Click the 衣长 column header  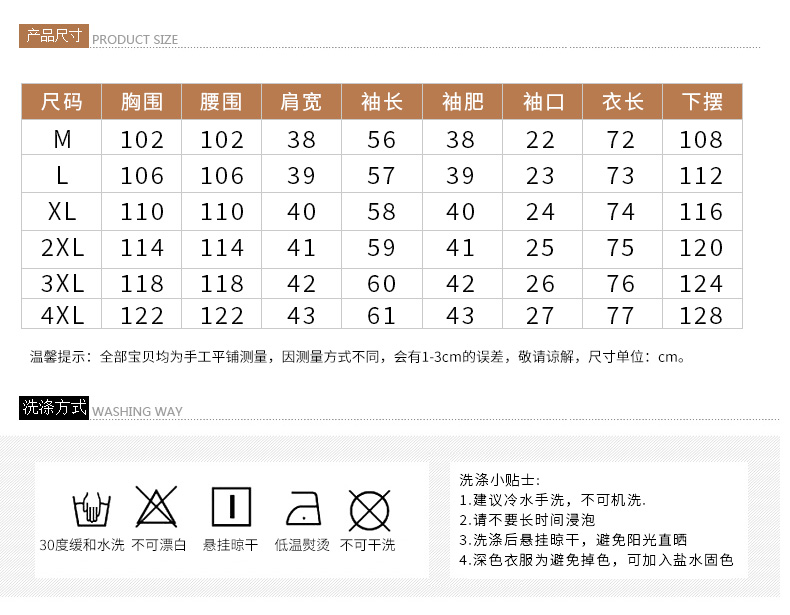click(623, 102)
